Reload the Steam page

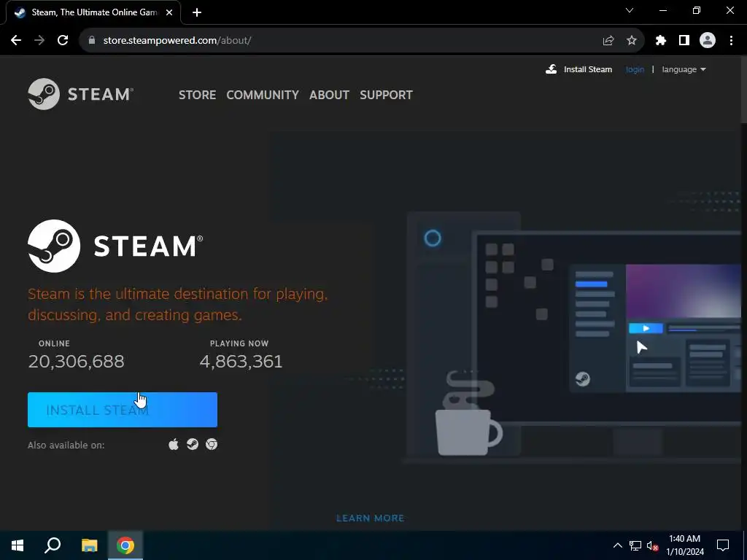63,41
